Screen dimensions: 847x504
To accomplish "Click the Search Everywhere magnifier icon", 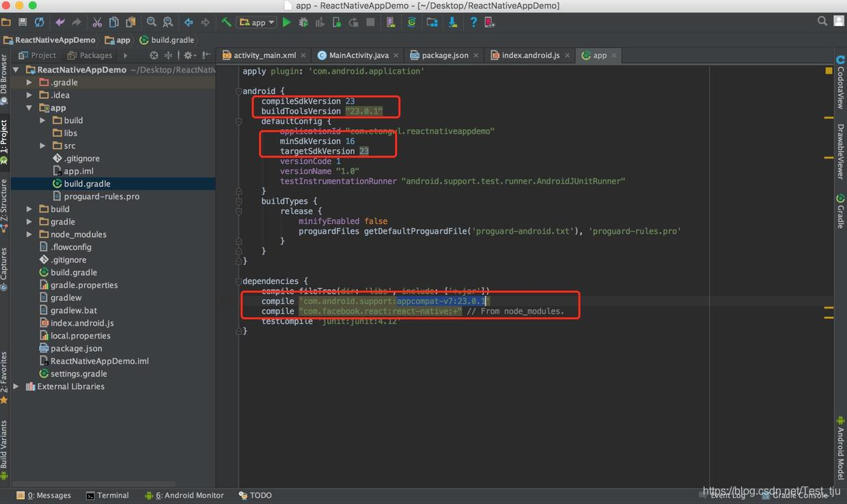I will coord(822,22).
